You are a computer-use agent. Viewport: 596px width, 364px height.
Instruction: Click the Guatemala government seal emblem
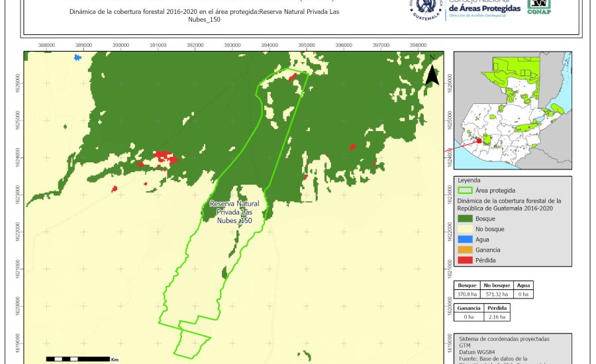(427, 9)
